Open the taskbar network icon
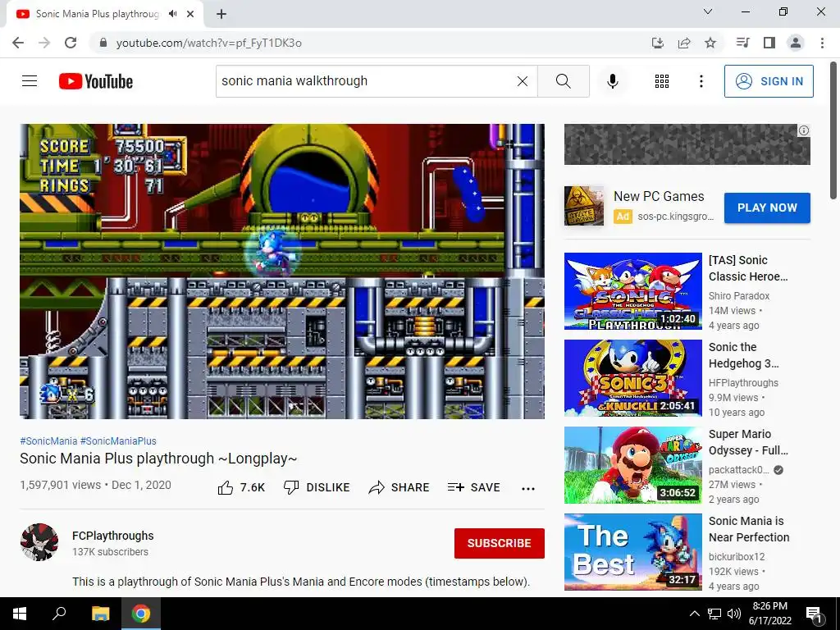The height and width of the screenshot is (630, 840). [714, 614]
